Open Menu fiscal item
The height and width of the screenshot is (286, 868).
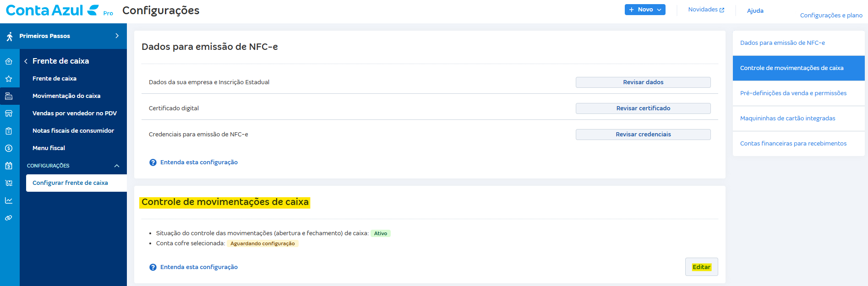49,148
